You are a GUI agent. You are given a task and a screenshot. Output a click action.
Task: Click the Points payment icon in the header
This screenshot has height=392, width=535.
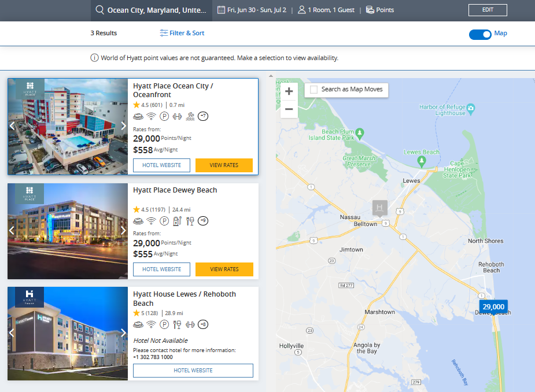tap(370, 10)
